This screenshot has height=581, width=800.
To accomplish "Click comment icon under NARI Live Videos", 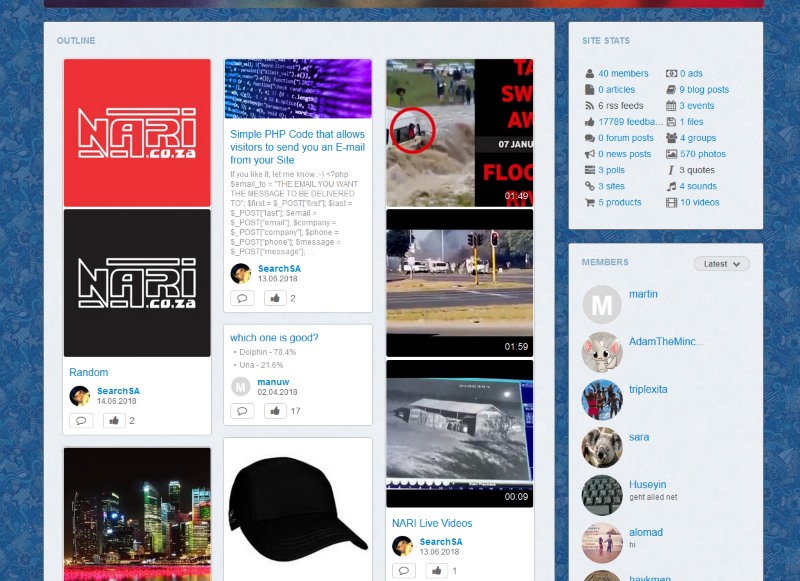I will click(x=403, y=570).
